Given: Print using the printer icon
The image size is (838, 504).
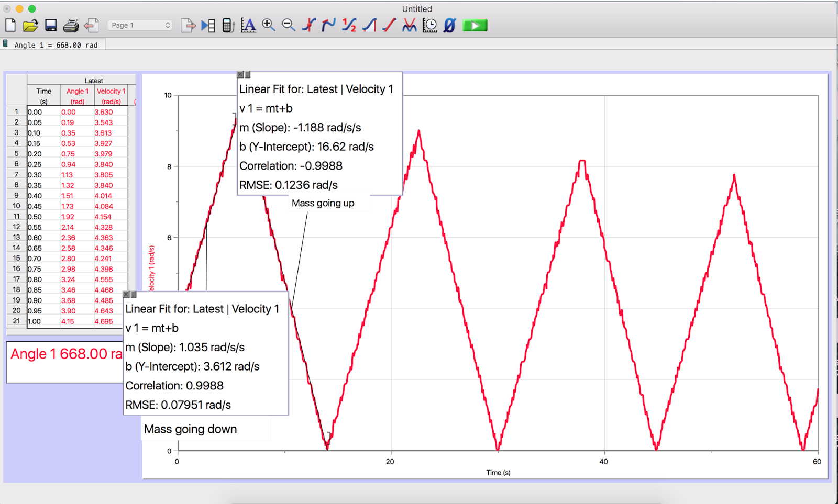Looking at the screenshot, I should pos(71,25).
